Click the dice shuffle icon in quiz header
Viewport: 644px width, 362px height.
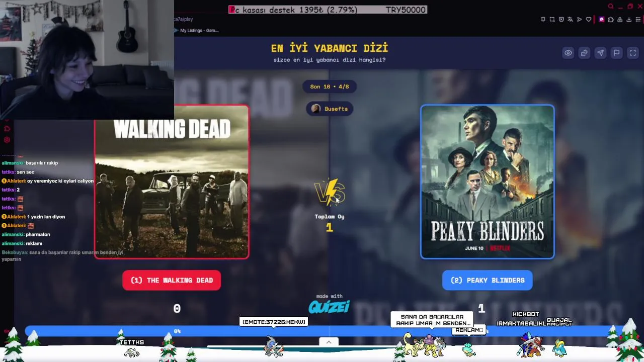pyautogui.click(x=584, y=53)
